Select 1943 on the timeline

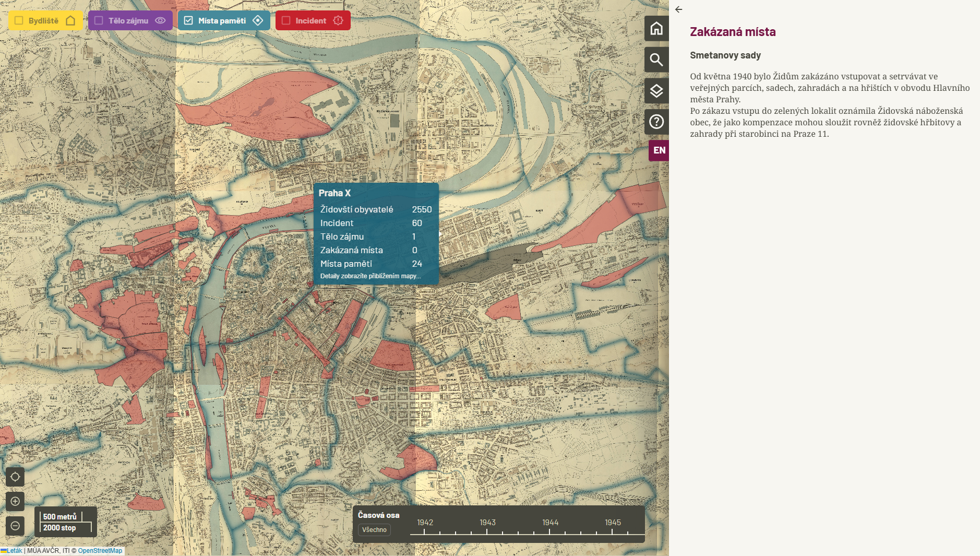pyautogui.click(x=487, y=523)
